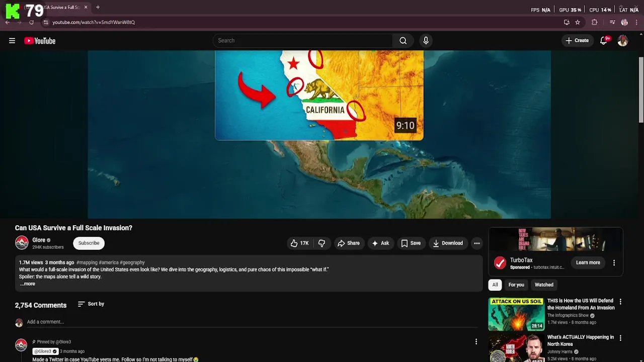Click the GPU 35% overlay readout
Screen dimensions: 644x362
coord(570,10)
